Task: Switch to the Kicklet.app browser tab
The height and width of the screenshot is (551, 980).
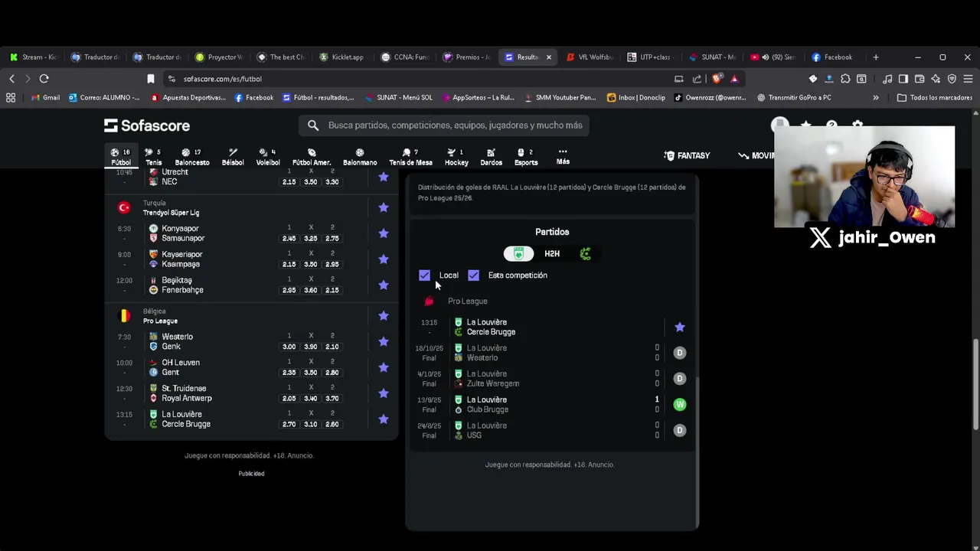Action: tap(341, 57)
